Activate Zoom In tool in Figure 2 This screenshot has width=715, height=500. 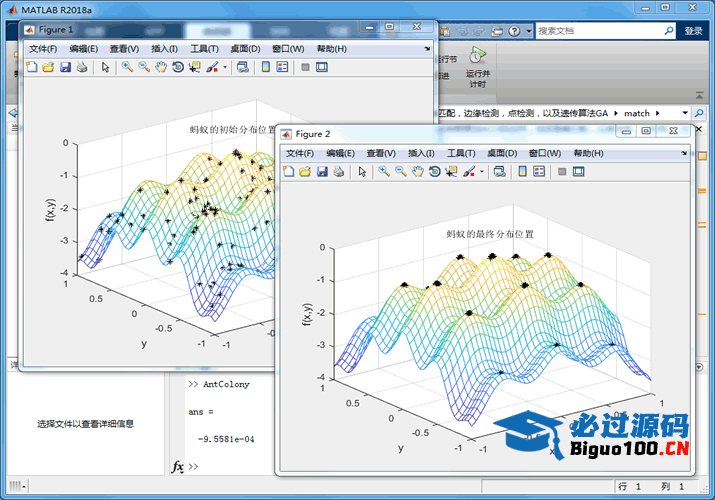pyautogui.click(x=383, y=171)
